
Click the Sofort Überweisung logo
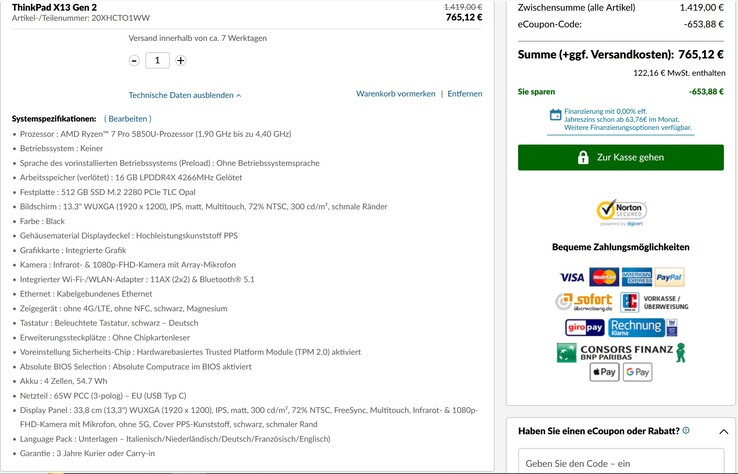(583, 301)
